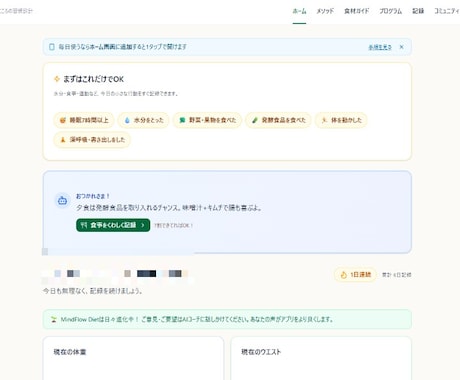Image resolution: width=460 pixels, height=380 pixels.
Task: Click the flame icon in the 1日連続 badge
Action: pyautogui.click(x=343, y=275)
